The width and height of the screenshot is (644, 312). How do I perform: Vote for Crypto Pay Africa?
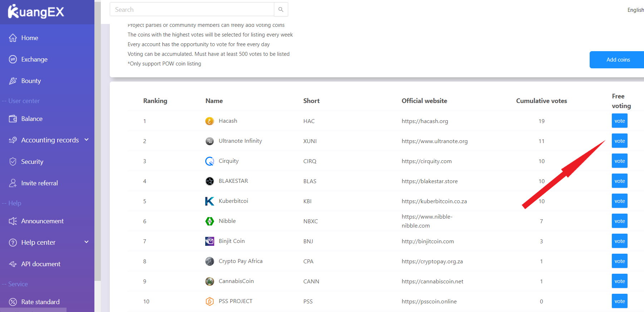click(x=620, y=261)
